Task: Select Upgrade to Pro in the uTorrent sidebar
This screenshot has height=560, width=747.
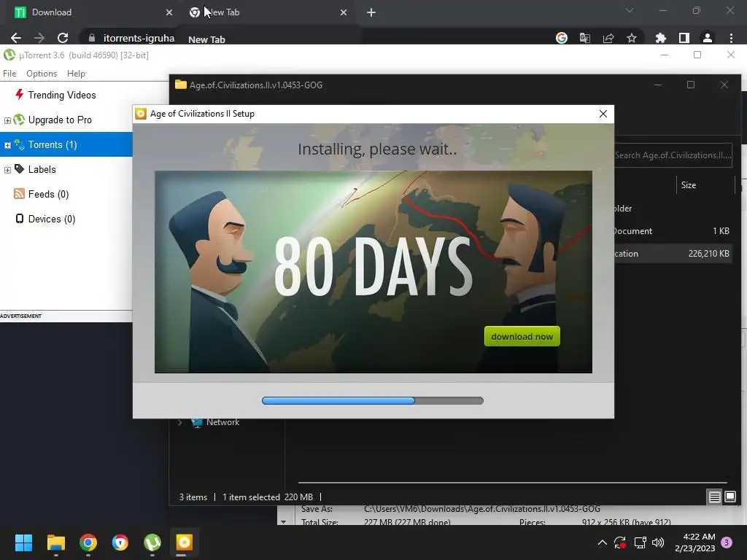Action: click(60, 120)
